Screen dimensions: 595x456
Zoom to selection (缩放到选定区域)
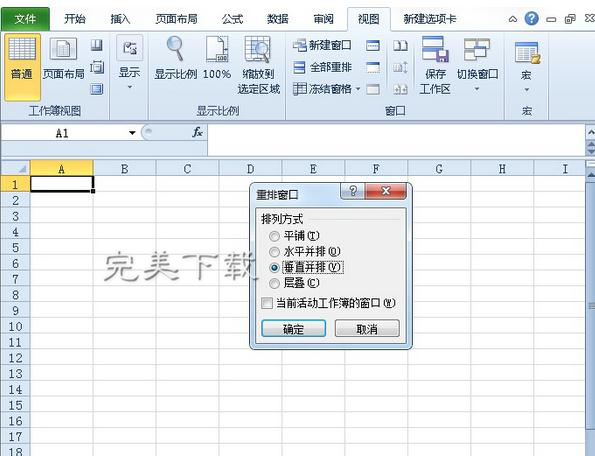pyautogui.click(x=258, y=65)
